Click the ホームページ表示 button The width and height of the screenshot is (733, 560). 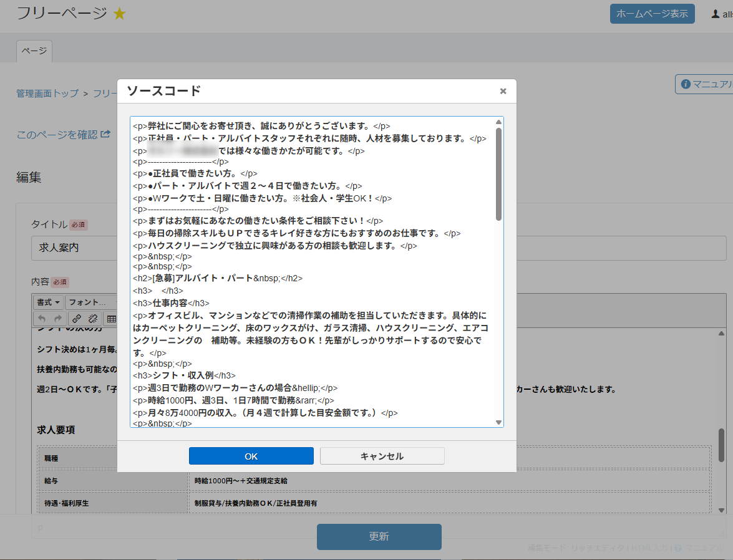coord(652,13)
